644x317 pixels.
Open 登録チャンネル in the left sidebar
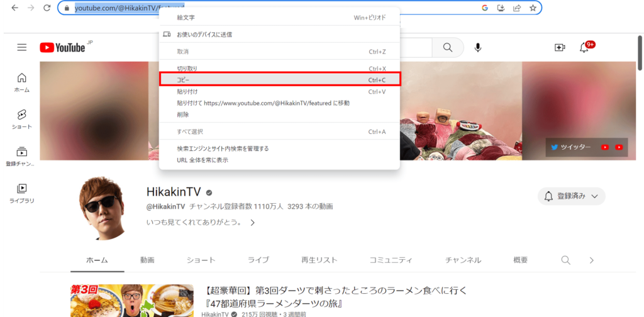click(20, 156)
